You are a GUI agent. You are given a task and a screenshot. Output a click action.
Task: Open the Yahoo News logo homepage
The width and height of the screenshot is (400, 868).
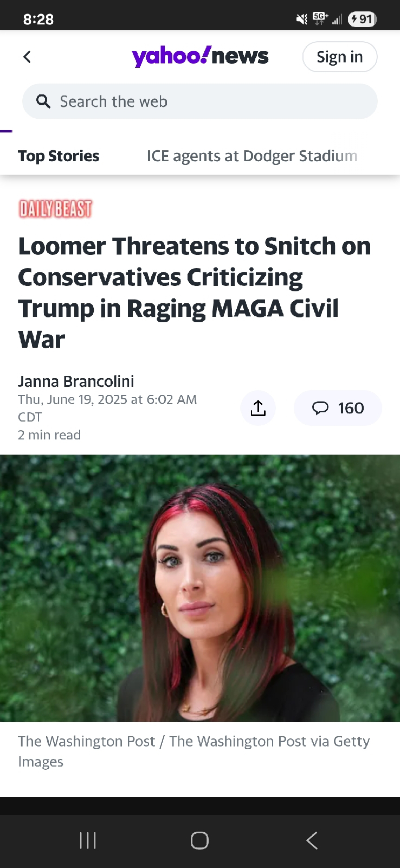click(x=200, y=56)
